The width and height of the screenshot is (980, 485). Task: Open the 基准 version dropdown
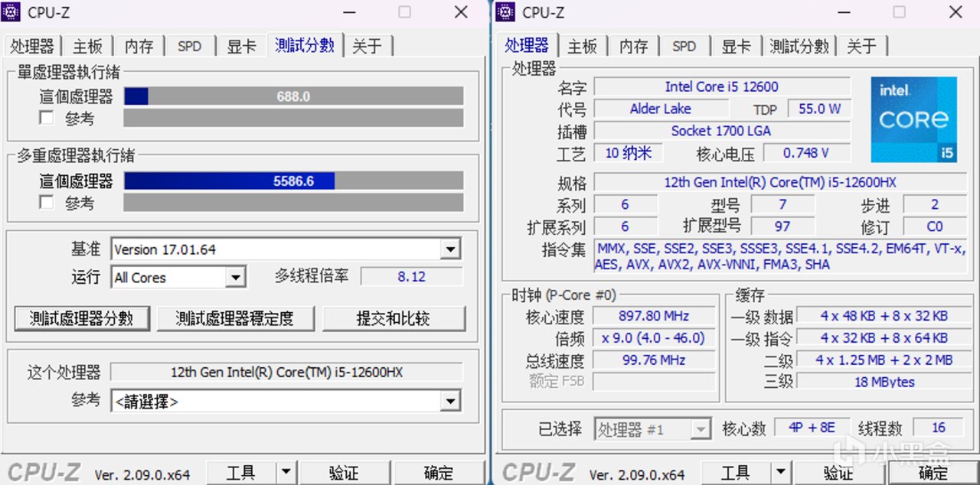coord(451,249)
